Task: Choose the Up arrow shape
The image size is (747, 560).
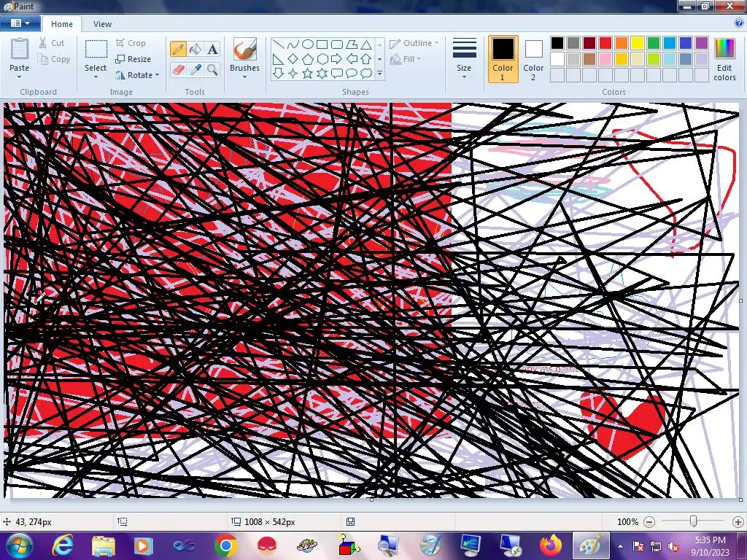Action: pyautogui.click(x=366, y=59)
